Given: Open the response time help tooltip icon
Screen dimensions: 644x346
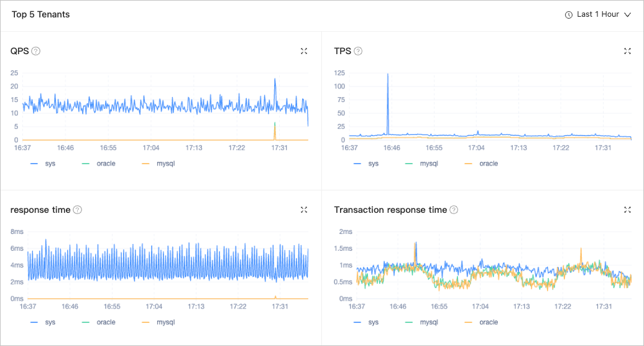Looking at the screenshot, I should pos(77,210).
